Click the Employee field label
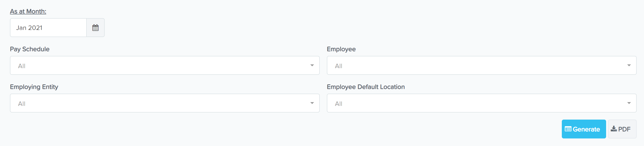 341,49
